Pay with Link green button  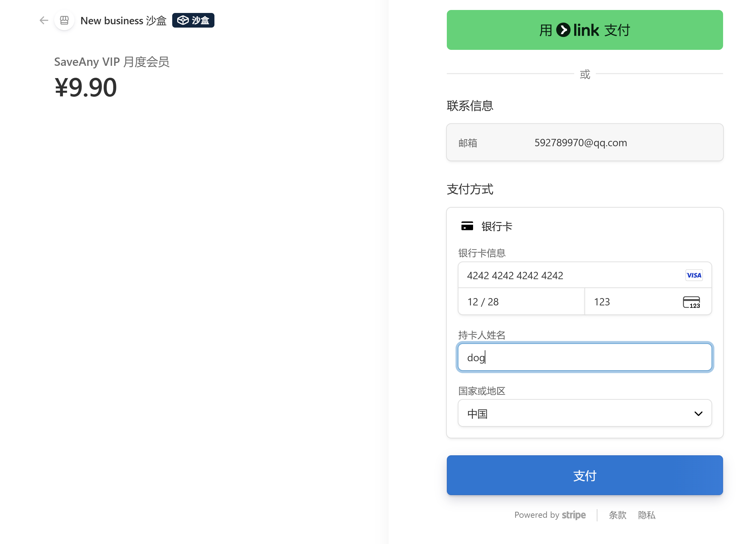(x=584, y=30)
